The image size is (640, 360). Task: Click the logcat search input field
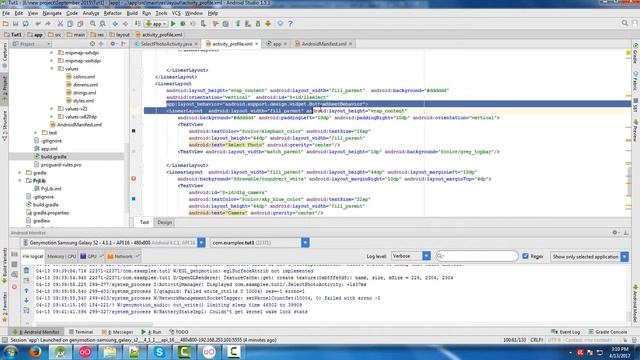tap(477, 256)
